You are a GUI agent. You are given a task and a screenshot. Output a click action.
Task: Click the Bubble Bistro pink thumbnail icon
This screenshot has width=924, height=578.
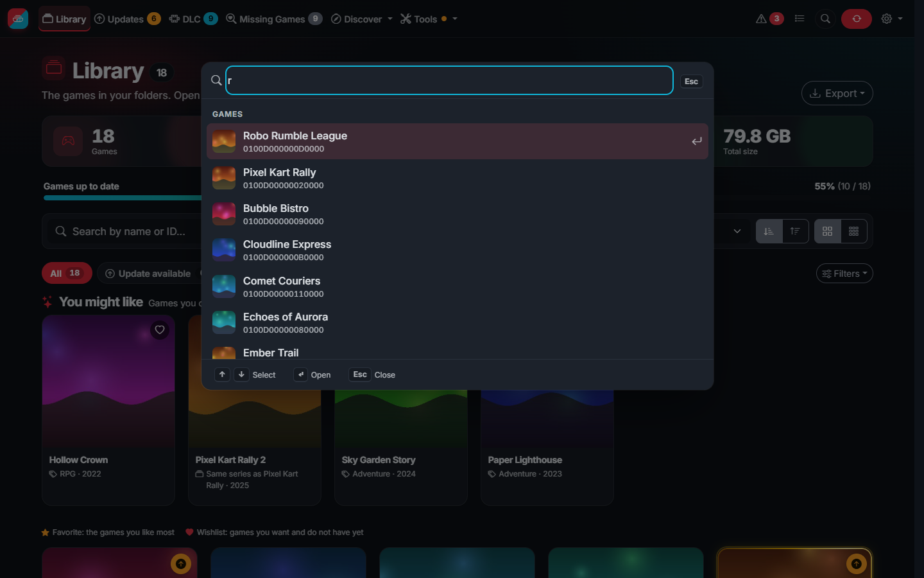pyautogui.click(x=224, y=214)
